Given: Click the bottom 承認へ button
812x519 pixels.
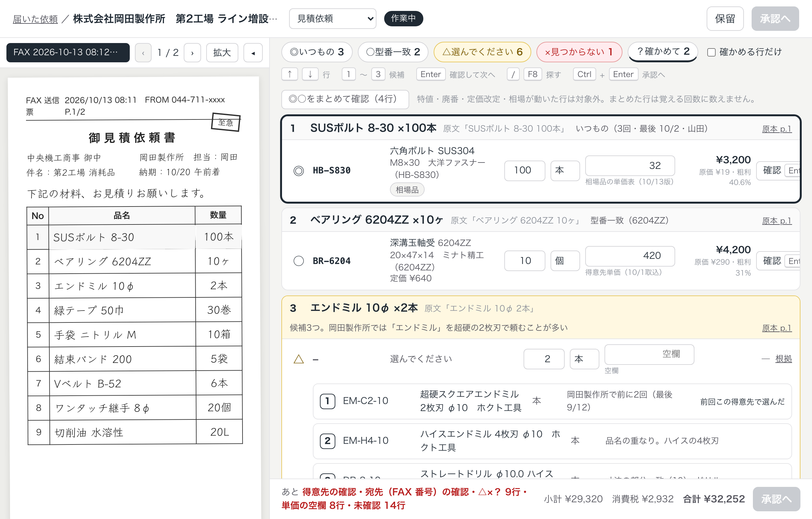Looking at the screenshot, I should [776, 499].
